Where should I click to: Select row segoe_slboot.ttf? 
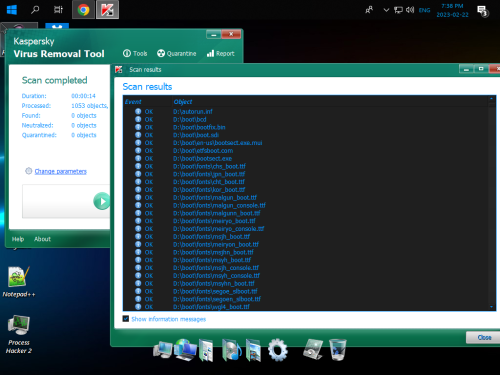(x=306, y=291)
